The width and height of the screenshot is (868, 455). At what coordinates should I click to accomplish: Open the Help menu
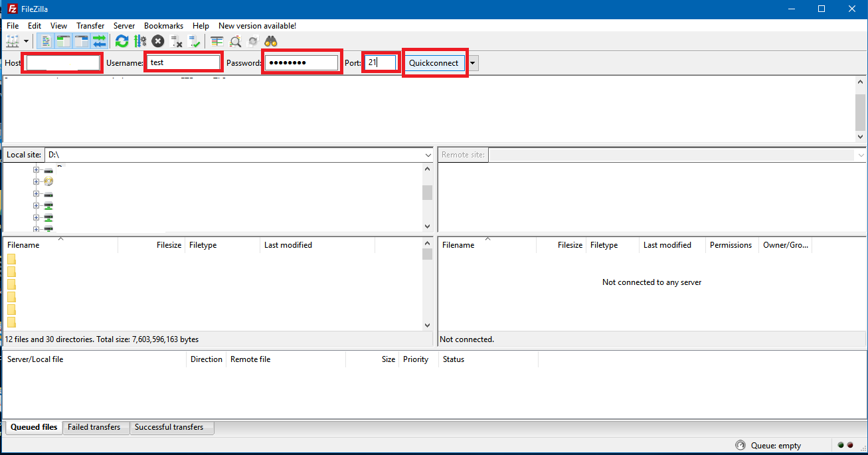click(201, 25)
